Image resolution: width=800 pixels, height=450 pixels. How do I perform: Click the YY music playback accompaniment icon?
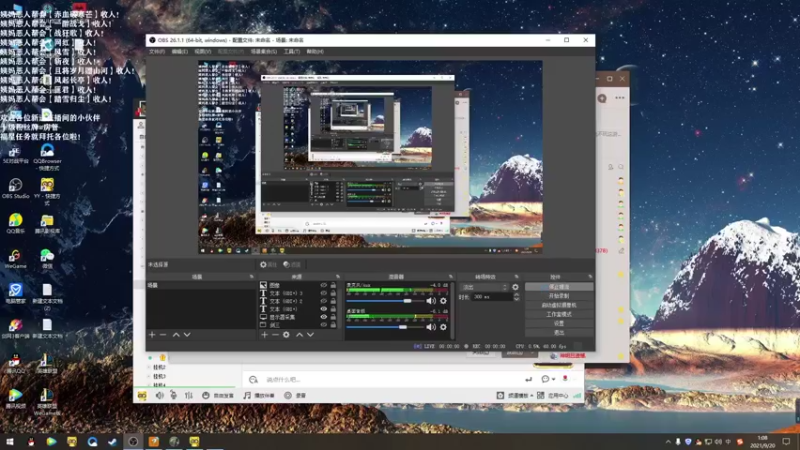[x=247, y=395]
